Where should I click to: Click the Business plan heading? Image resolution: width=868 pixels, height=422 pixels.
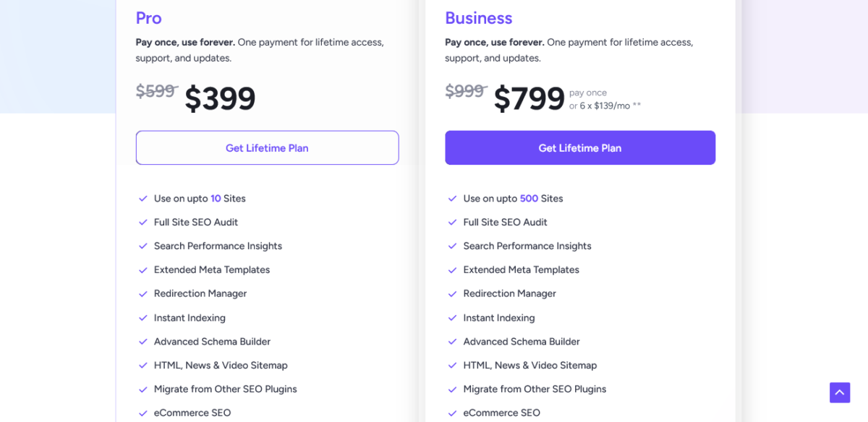tap(478, 18)
